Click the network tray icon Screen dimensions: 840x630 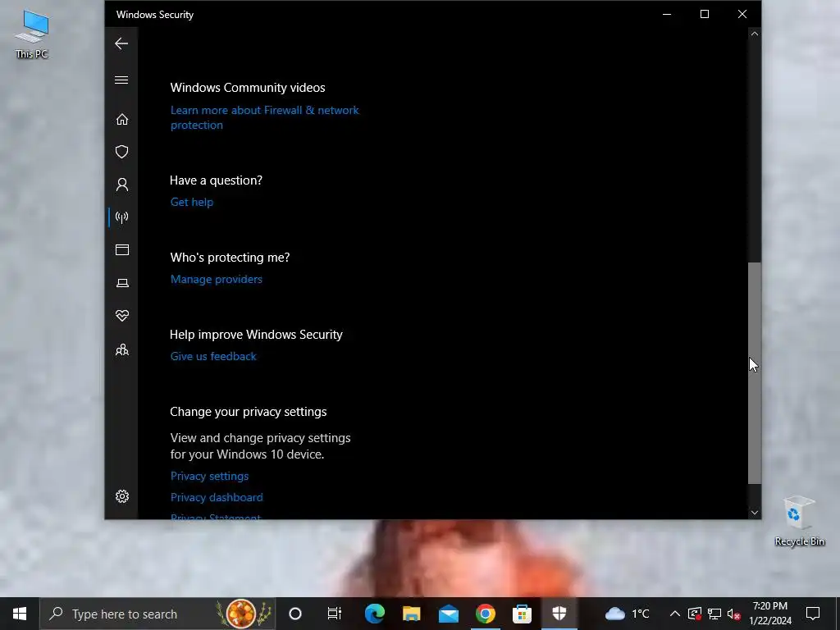(714, 614)
